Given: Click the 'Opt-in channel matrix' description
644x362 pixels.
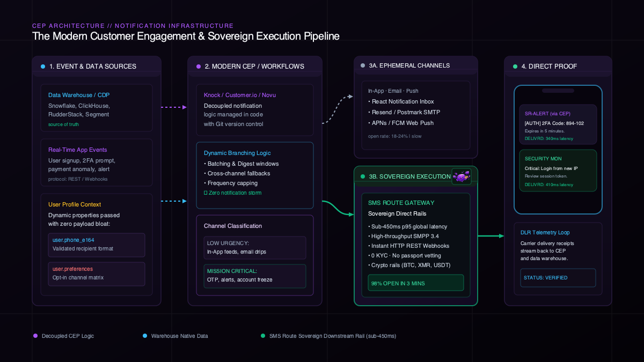Looking at the screenshot, I should click(x=78, y=277).
